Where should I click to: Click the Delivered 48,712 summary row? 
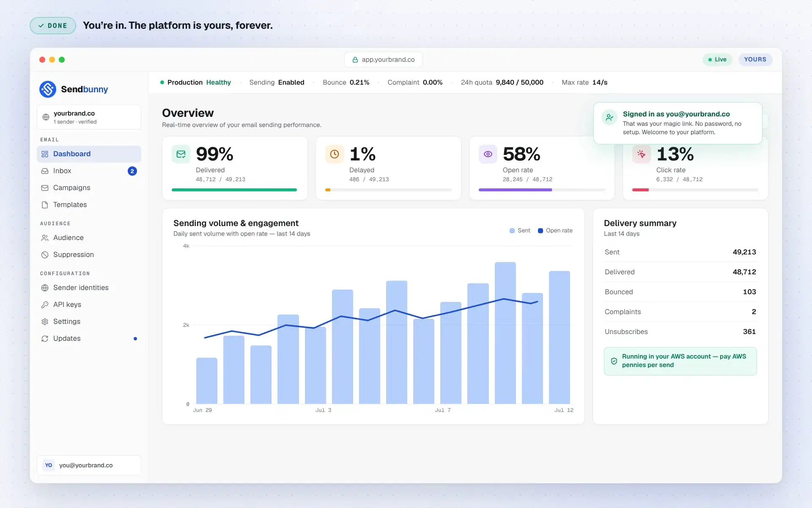(680, 272)
